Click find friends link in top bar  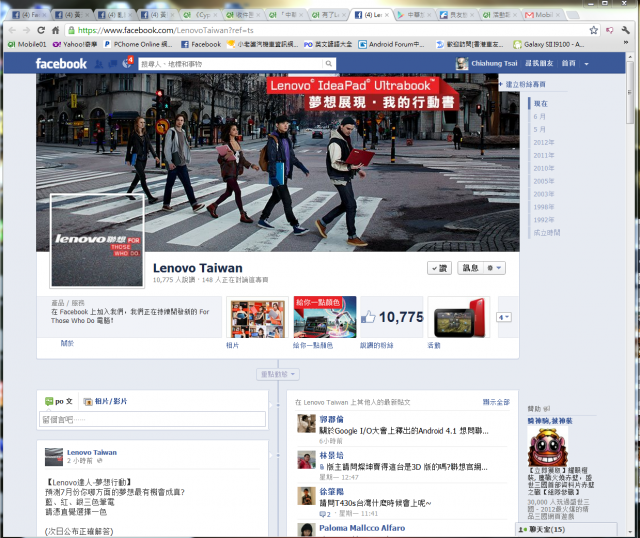[539, 63]
